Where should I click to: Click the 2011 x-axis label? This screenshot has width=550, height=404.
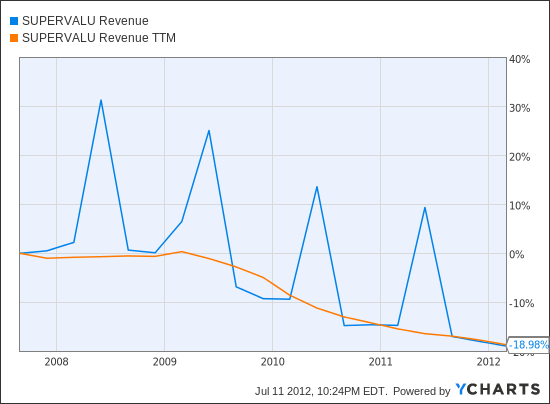(x=380, y=362)
